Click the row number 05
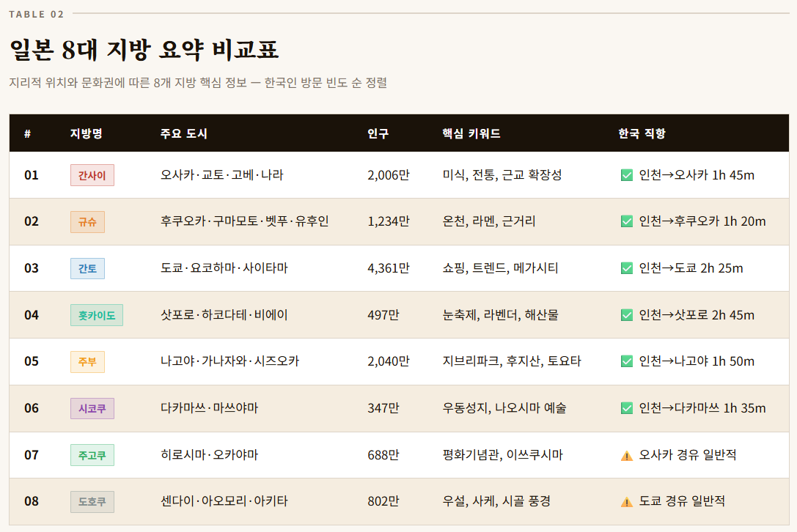The width and height of the screenshot is (797, 532). [x=32, y=361]
